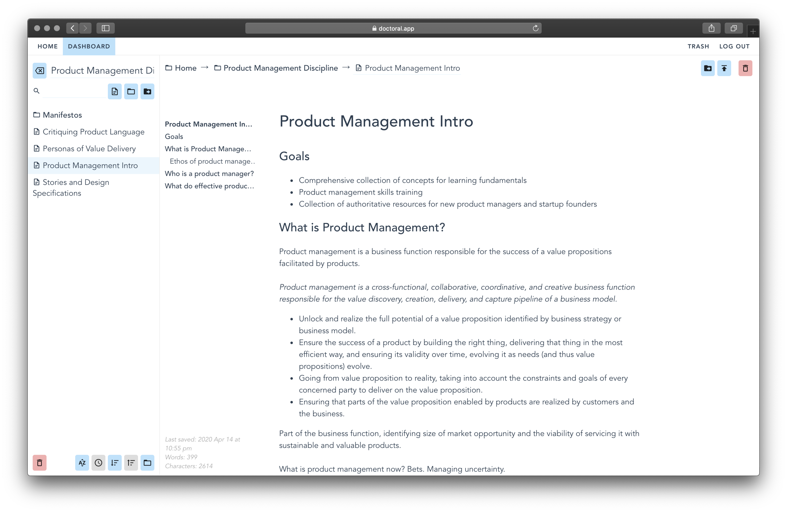Click move-document-to-folder icon at top right
787x532 pixels.
(708, 68)
